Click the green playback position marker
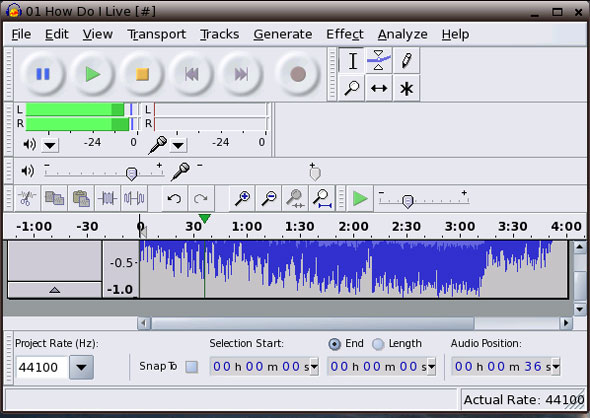Viewport: 590px width, 418px height. [x=204, y=218]
